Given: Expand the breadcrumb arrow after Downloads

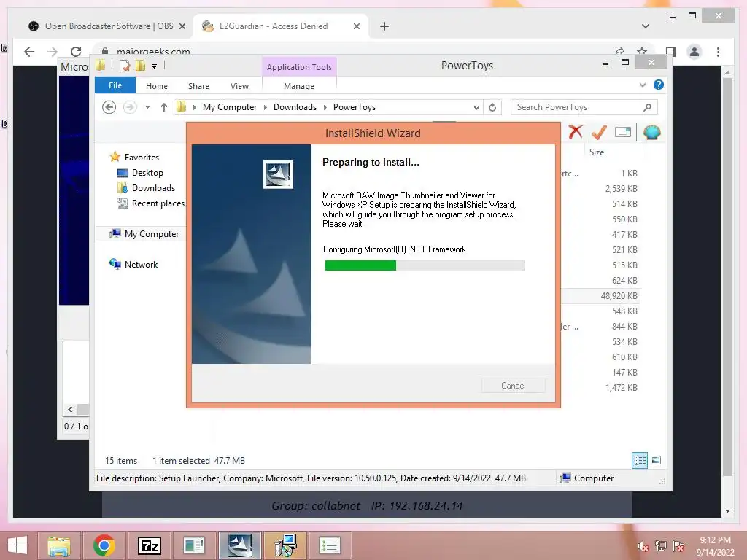Looking at the screenshot, I should click(325, 107).
